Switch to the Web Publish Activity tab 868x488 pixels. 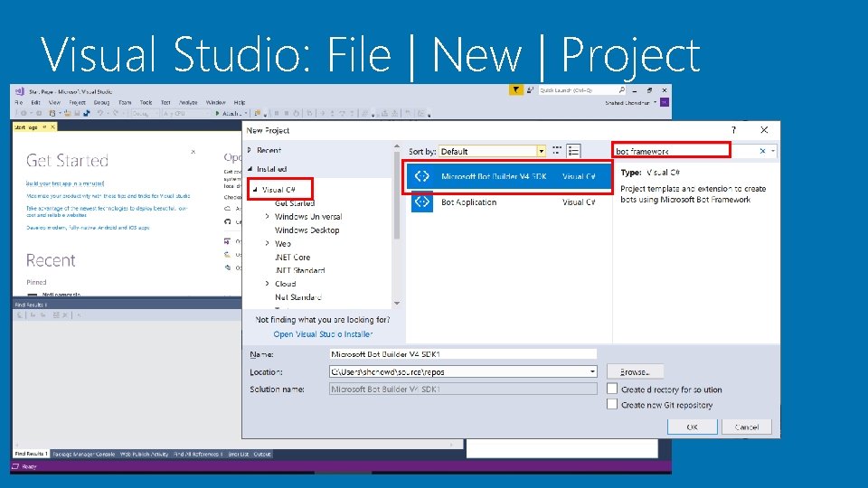tap(144, 454)
